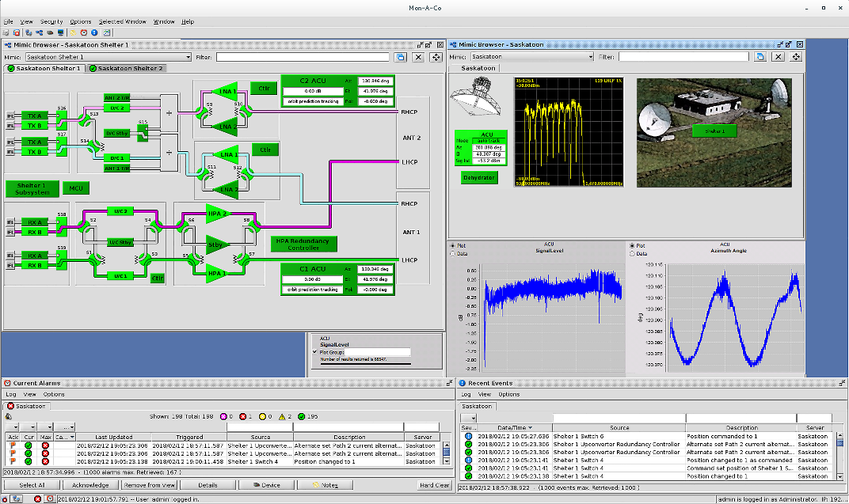Screen dimensions: 849x504
Task: Click copy-window icon beside Shelter 1 Filter field
Action: pyautogui.click(x=401, y=57)
